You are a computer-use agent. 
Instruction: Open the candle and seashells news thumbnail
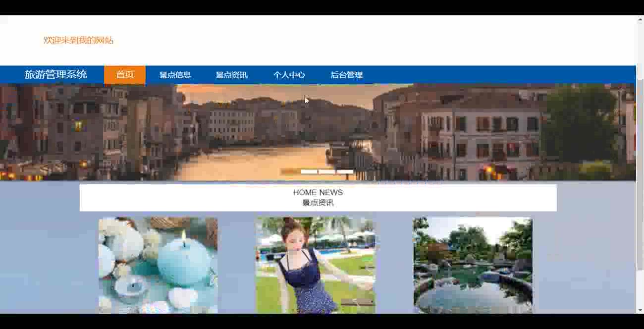click(158, 265)
